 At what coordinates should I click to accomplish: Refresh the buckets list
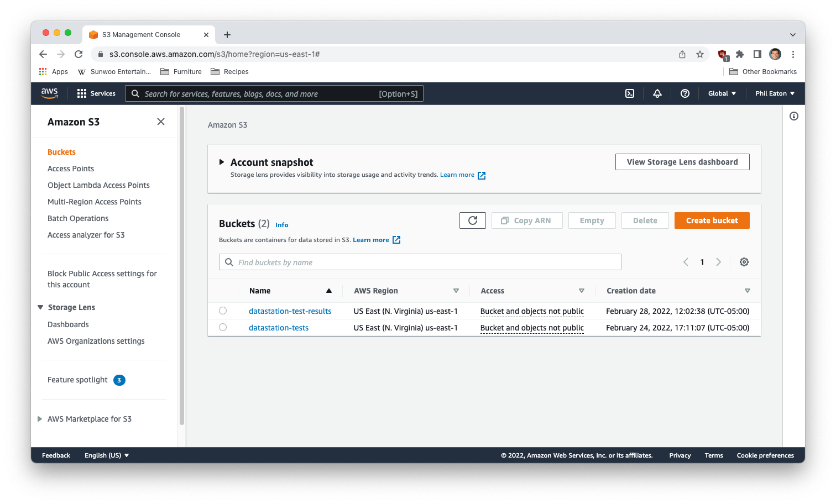click(472, 220)
